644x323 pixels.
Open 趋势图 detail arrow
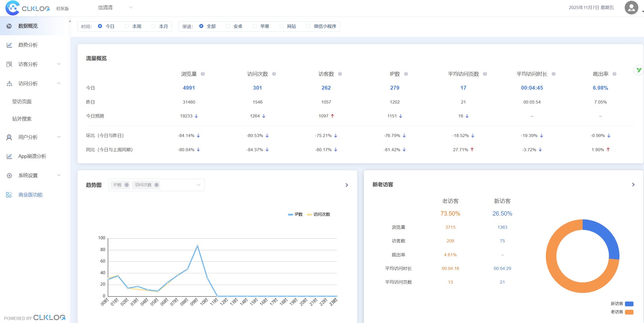point(347,185)
